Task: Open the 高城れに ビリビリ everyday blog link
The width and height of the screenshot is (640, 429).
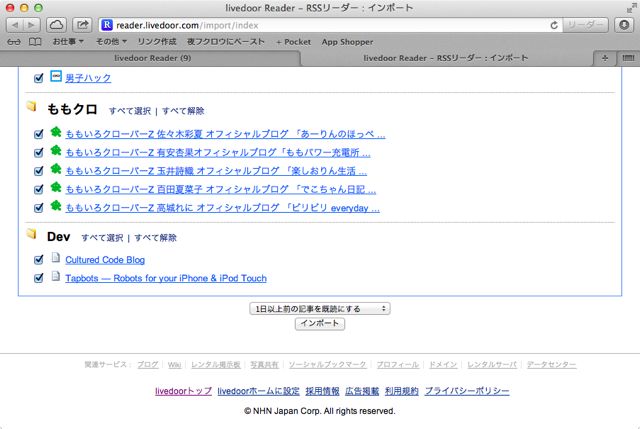Action: pyautogui.click(x=222, y=208)
